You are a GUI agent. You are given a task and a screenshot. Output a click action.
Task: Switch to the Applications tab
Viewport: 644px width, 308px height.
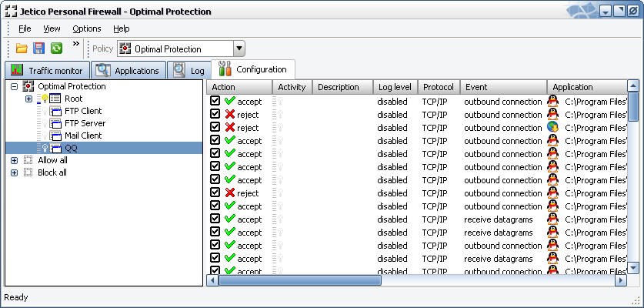[128, 70]
